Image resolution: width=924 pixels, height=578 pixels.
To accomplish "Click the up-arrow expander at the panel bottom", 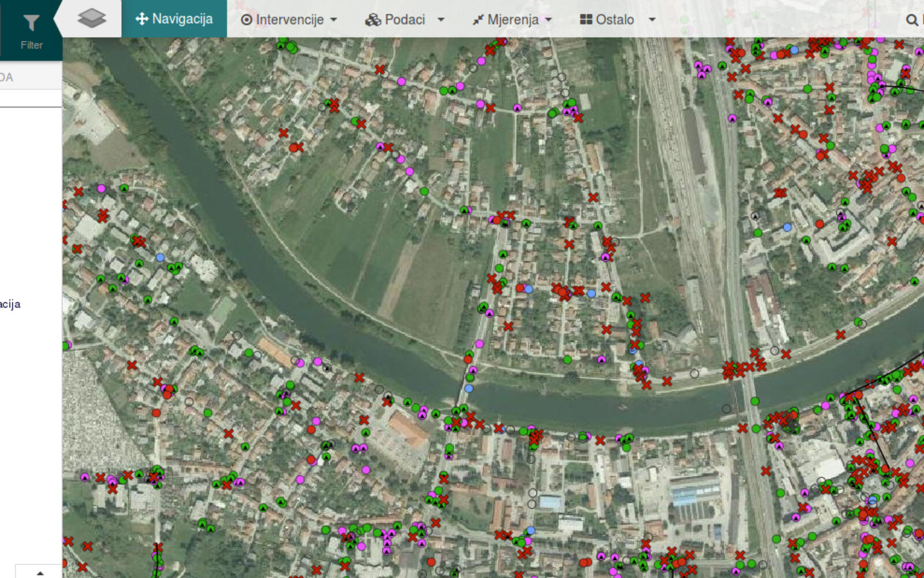I will [x=40, y=573].
